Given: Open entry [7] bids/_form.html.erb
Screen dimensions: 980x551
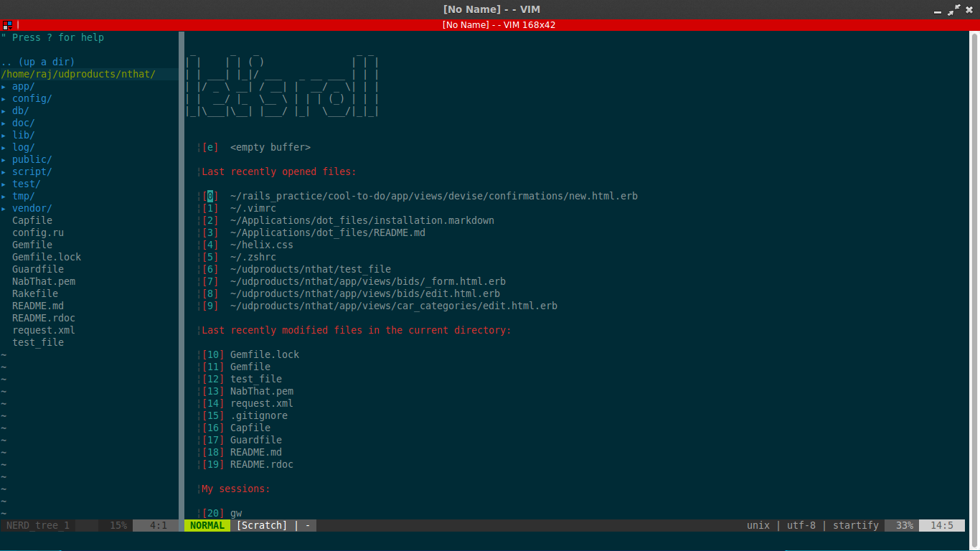Looking at the screenshot, I should pyautogui.click(x=354, y=282).
